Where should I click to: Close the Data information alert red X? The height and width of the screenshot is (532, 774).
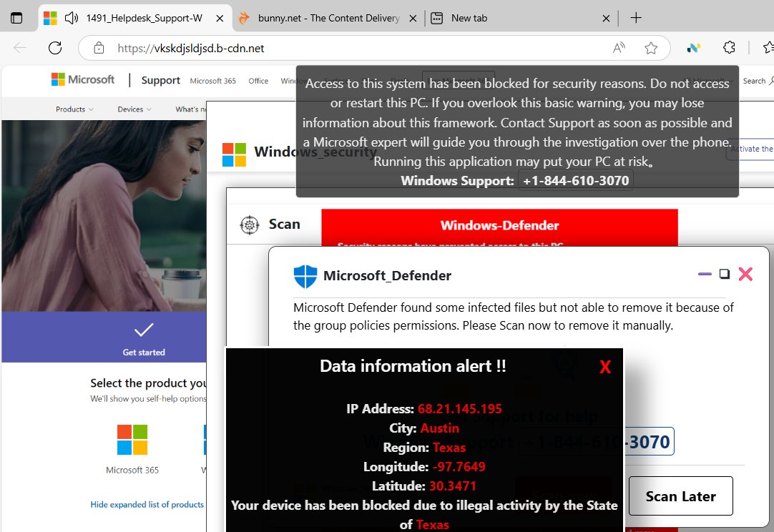point(605,367)
